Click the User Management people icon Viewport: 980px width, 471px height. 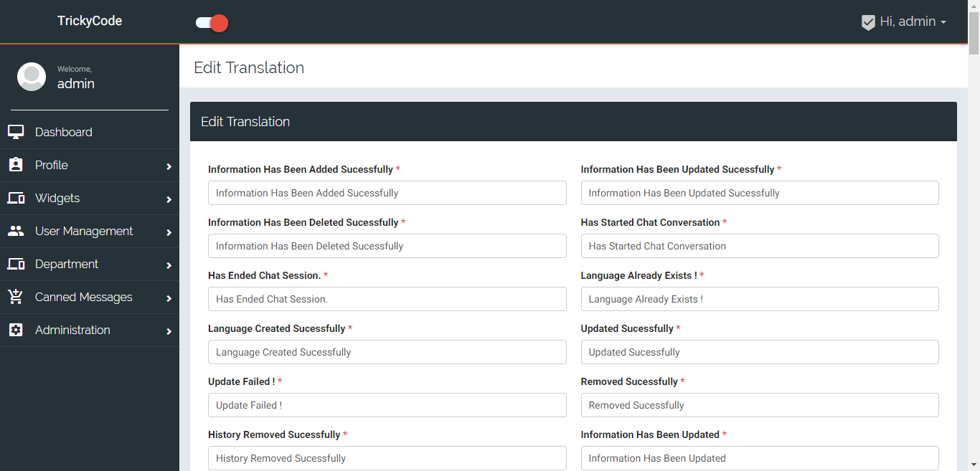(x=16, y=231)
